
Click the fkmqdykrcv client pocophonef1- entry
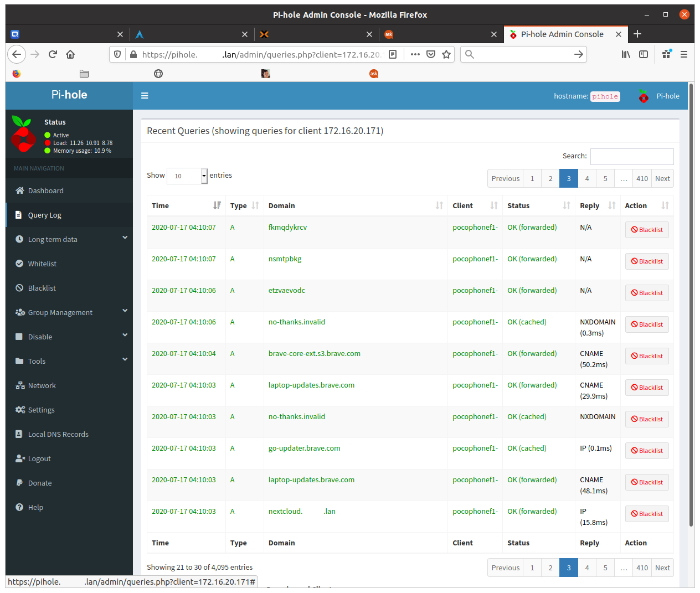coord(475,227)
